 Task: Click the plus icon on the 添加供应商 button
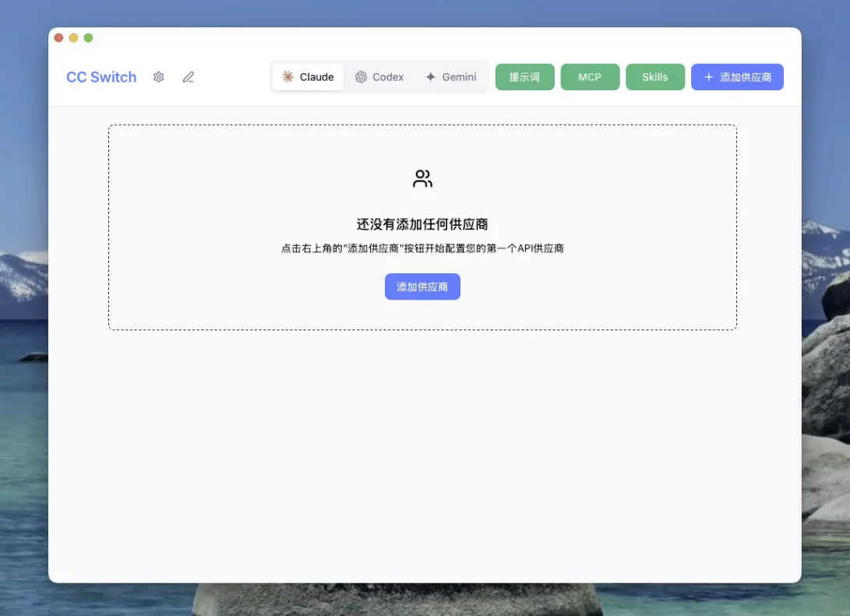point(707,76)
